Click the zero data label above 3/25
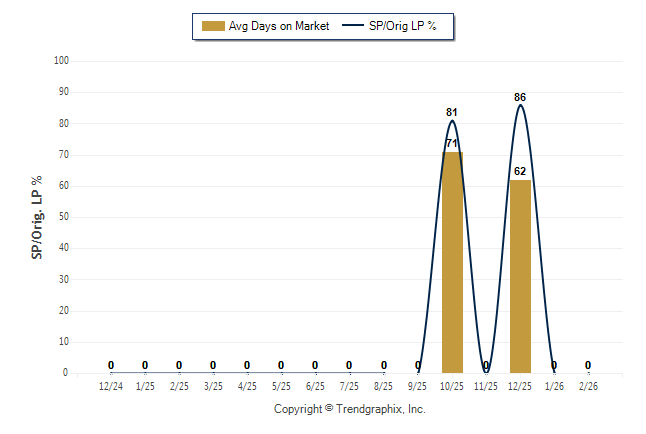The height and width of the screenshot is (434, 646). (213, 365)
